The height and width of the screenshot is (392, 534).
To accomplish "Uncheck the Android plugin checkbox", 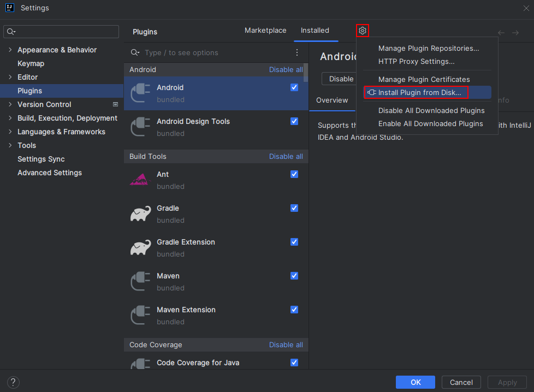I will (294, 87).
